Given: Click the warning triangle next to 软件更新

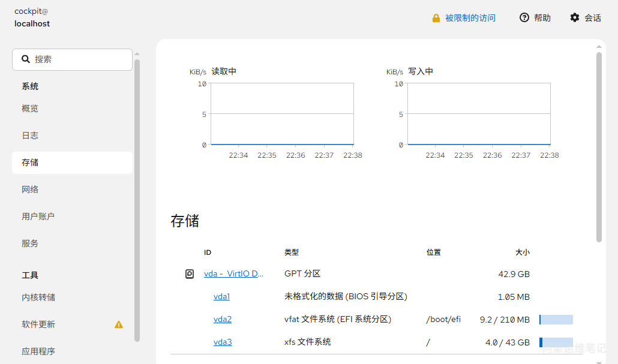Looking at the screenshot, I should 119,324.
